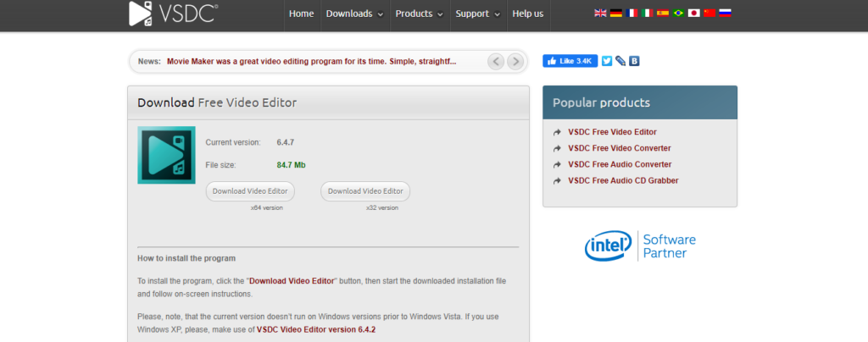Open VSDC Free Video Editor product link
The image size is (868, 342).
point(612,132)
